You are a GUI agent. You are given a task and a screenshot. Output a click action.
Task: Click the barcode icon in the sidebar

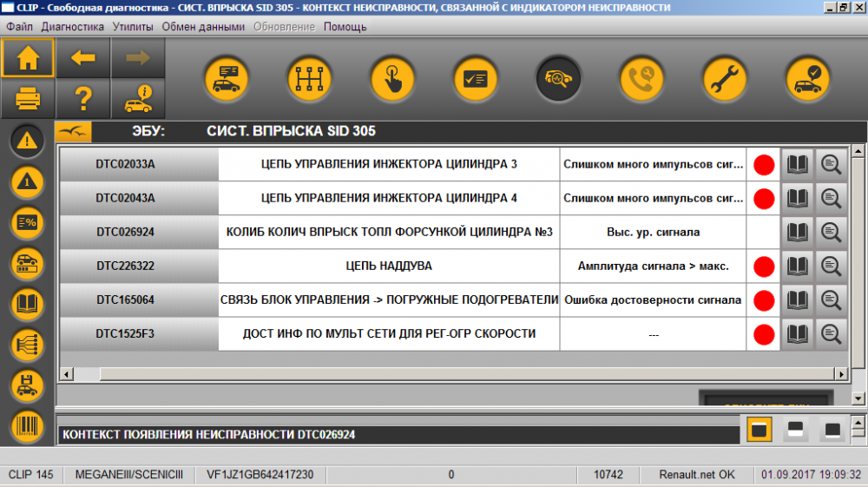point(27,427)
